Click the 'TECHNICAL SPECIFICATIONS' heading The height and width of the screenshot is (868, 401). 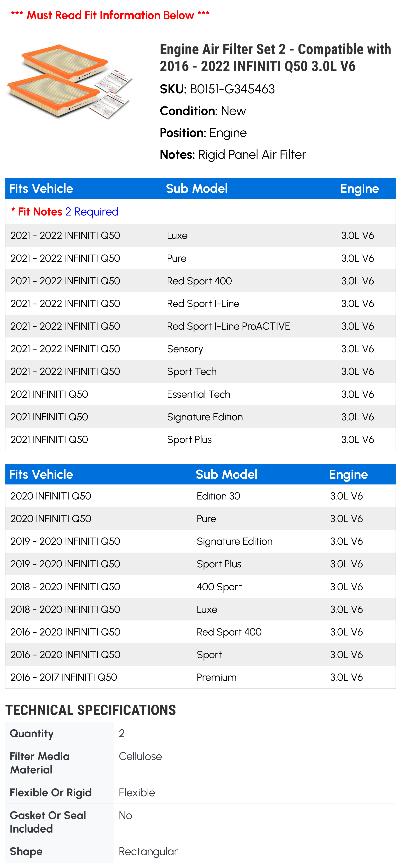[x=91, y=710]
